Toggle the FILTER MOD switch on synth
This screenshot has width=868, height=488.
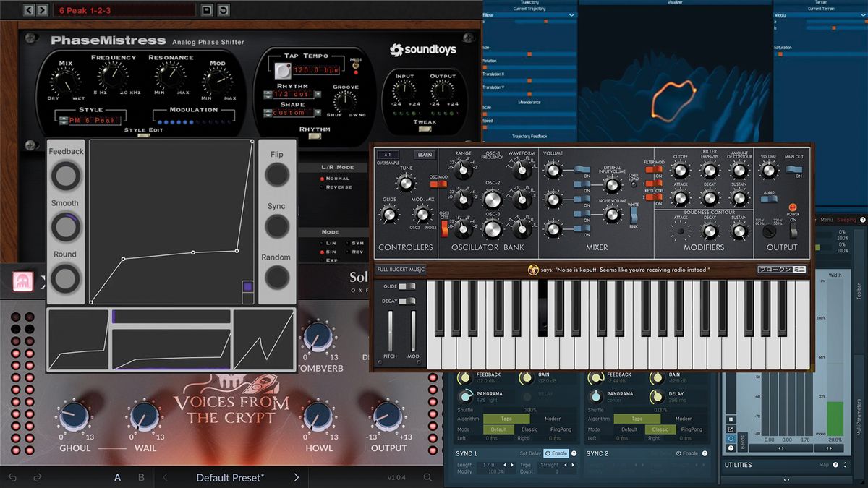coord(653,171)
